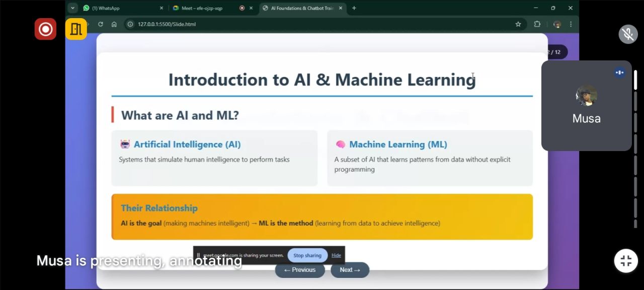The height and width of the screenshot is (290, 644).
Task: Go to the Previous slide
Action: point(300,270)
